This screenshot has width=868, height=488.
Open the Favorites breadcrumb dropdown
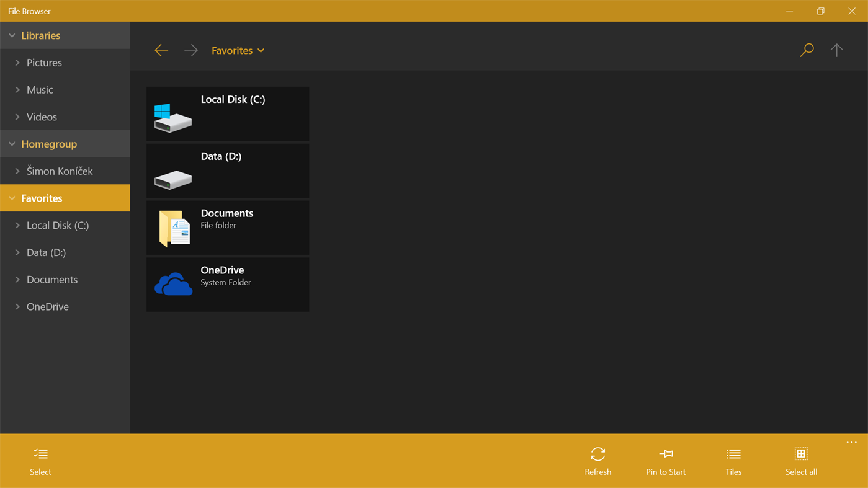(261, 50)
